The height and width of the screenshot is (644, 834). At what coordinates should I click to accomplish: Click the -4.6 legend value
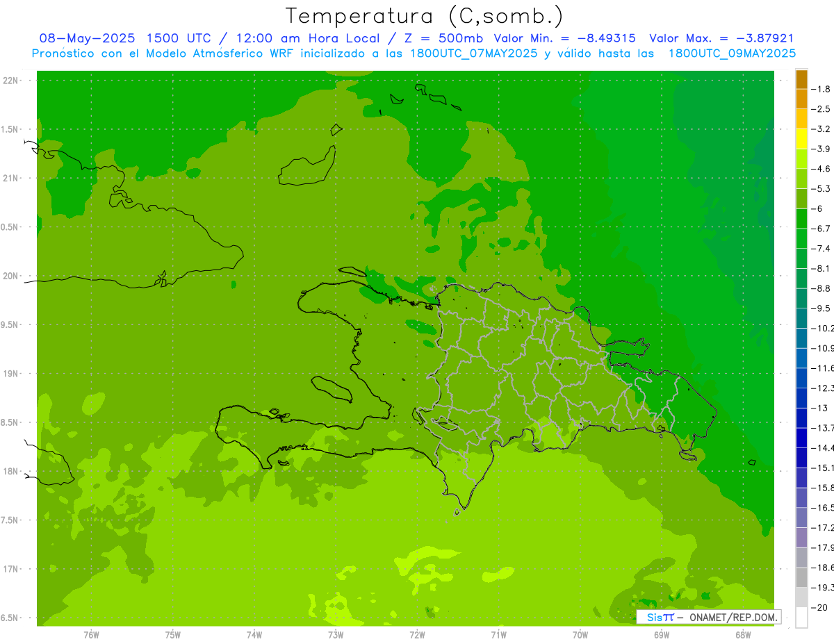pyautogui.click(x=821, y=169)
